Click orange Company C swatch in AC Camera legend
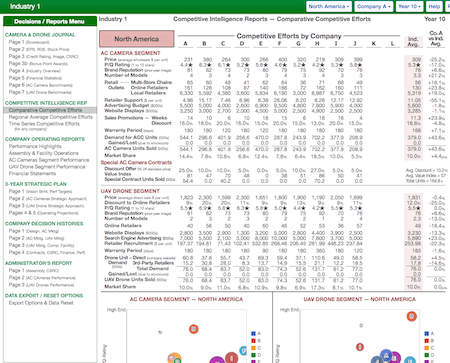450x363 pixels. click(253, 348)
